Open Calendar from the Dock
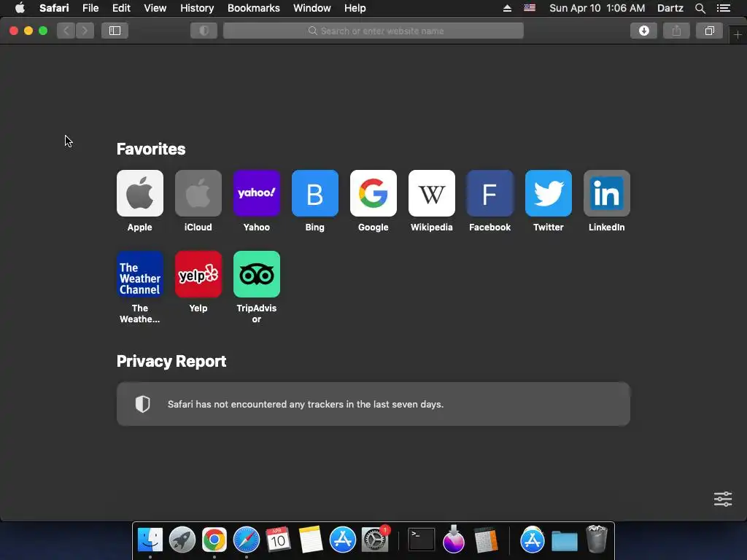 coord(278,540)
